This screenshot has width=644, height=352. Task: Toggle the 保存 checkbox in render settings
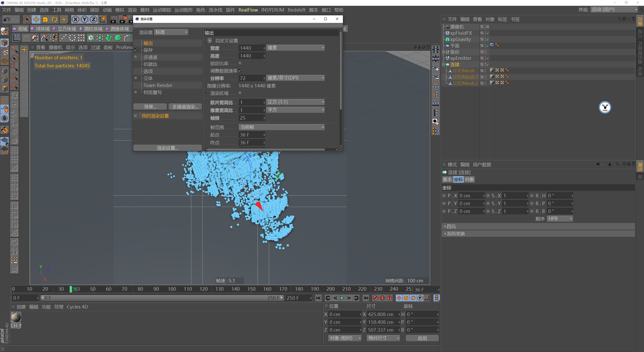click(136, 50)
